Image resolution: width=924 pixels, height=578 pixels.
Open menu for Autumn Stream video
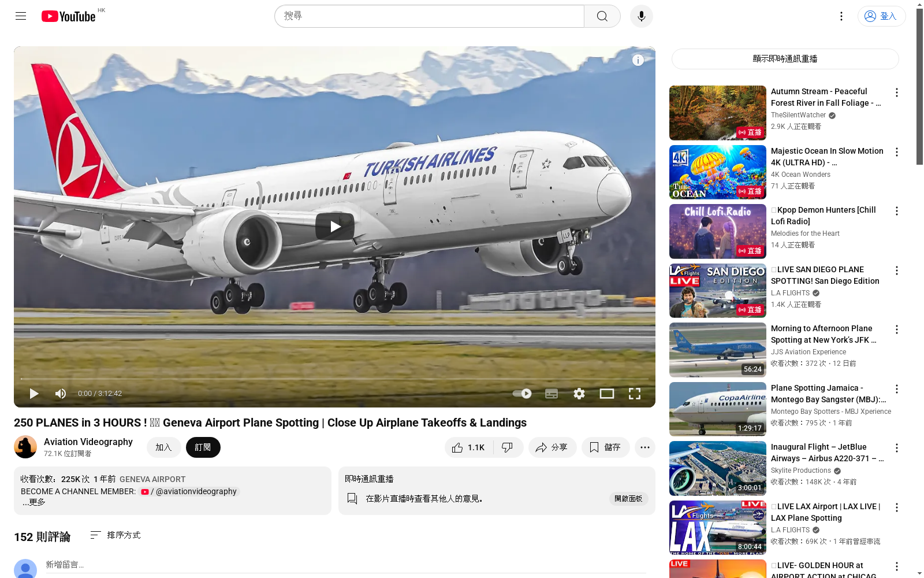[897, 92]
